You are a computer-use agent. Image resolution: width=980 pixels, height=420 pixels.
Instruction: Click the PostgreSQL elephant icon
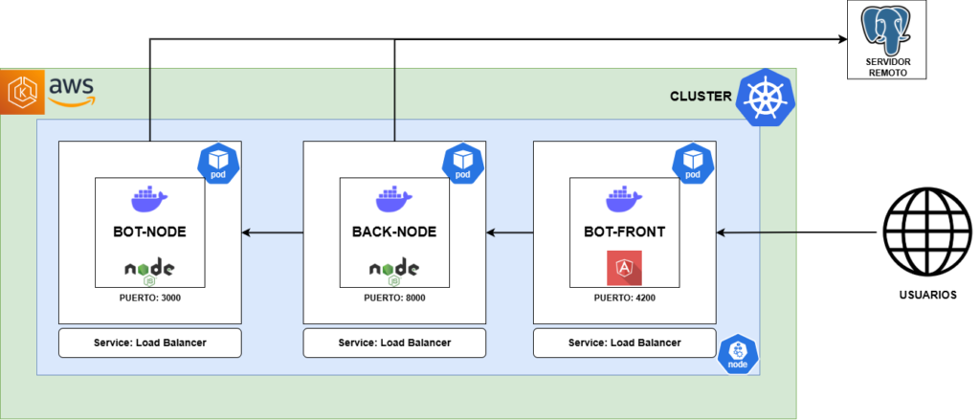click(x=887, y=28)
